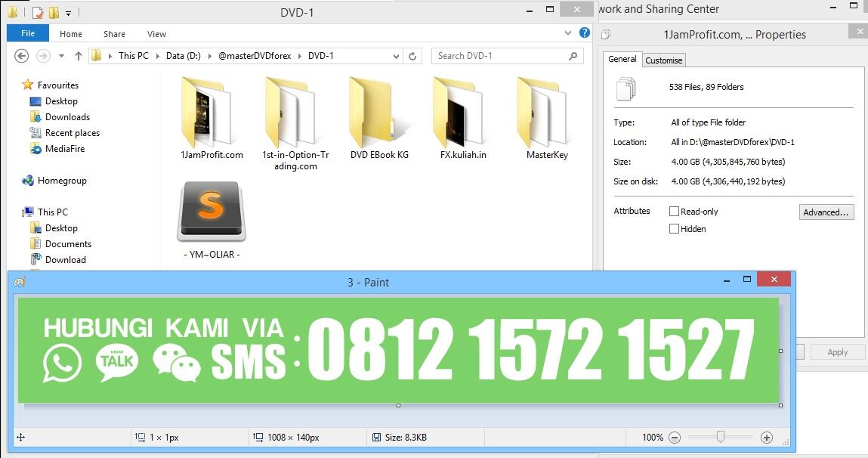Zoom out with Paint's minus button
Viewport: 868px width, 458px height.
(x=675, y=438)
